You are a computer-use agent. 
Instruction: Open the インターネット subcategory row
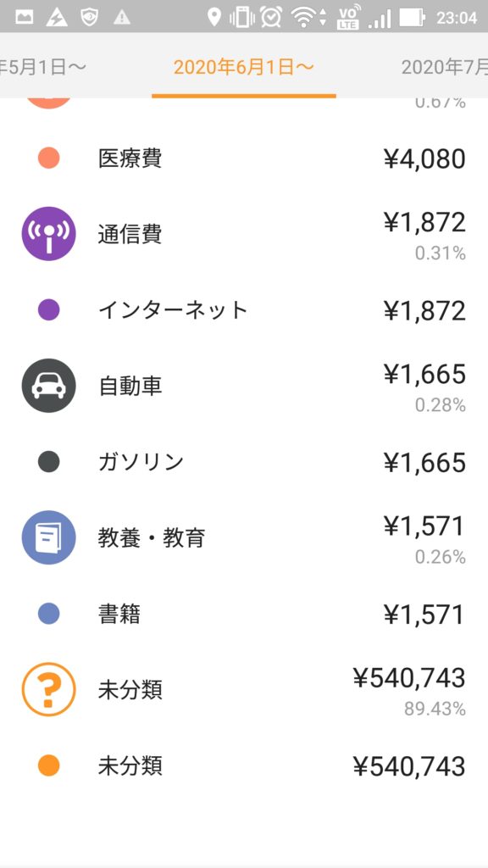click(244, 310)
